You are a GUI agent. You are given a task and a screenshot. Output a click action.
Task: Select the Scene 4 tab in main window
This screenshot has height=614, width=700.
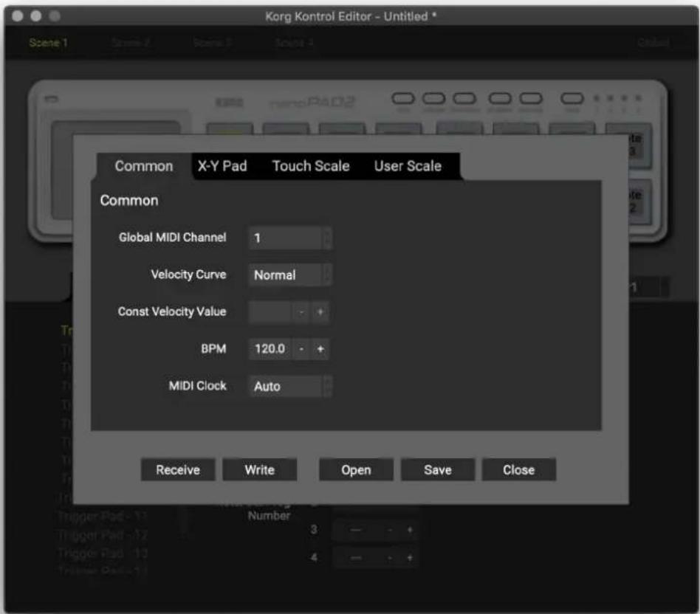coord(294,42)
